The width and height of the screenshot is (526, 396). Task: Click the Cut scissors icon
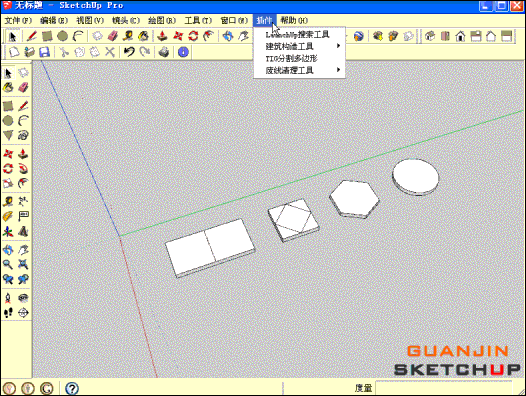click(x=63, y=52)
